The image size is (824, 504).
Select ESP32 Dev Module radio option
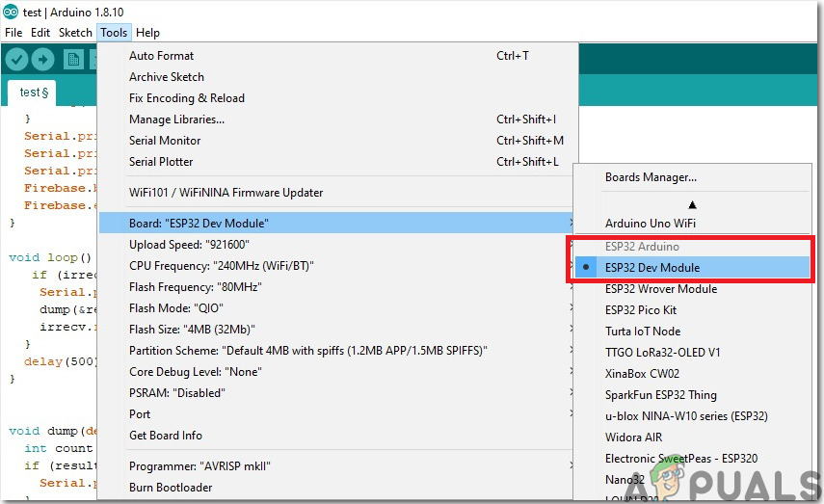tap(692, 268)
